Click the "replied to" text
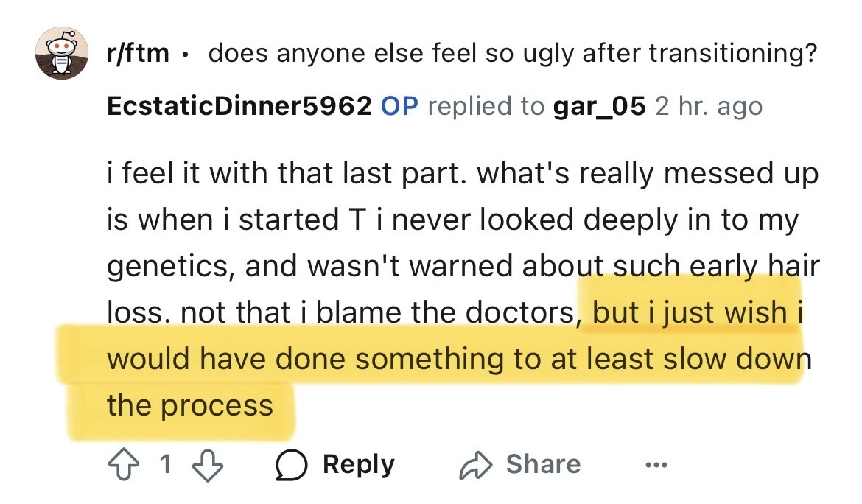 coord(486,106)
